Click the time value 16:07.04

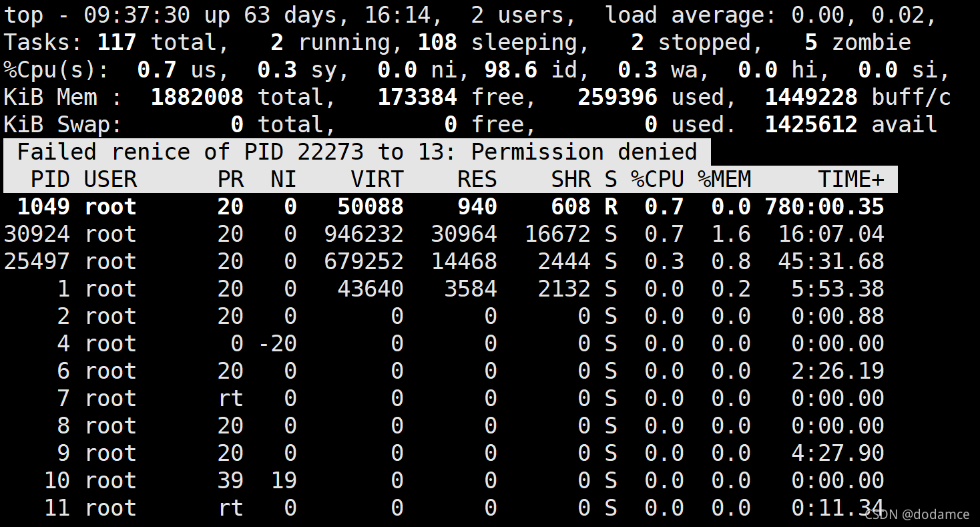click(x=831, y=234)
